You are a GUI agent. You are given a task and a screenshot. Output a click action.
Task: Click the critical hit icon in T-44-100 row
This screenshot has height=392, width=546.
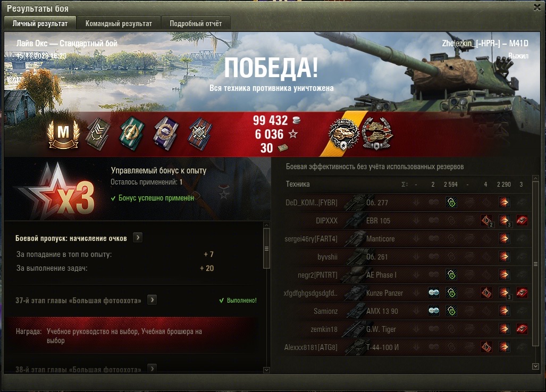[486, 347]
